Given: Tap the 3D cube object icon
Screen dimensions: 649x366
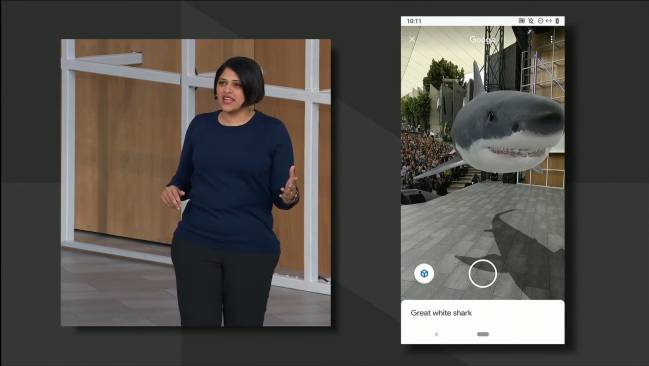Looking at the screenshot, I should pos(424,273).
